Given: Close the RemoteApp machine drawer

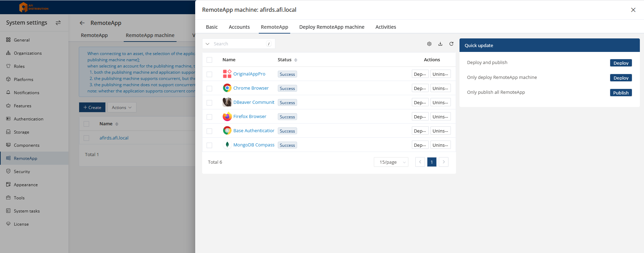Looking at the screenshot, I should click(x=633, y=10).
